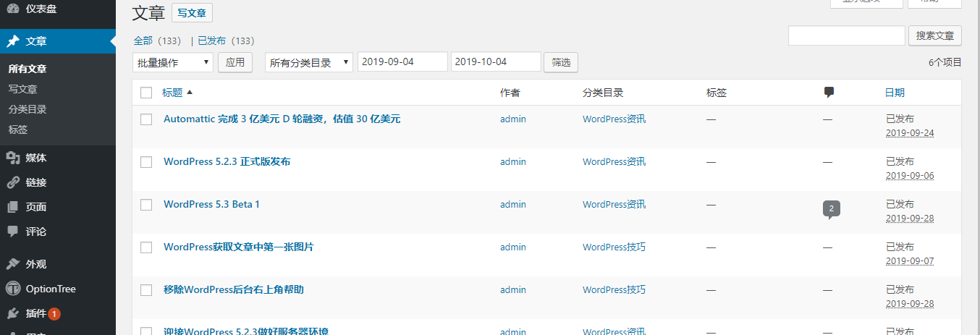
Task: Sort by the 标题 column header
Action: pyautogui.click(x=172, y=93)
